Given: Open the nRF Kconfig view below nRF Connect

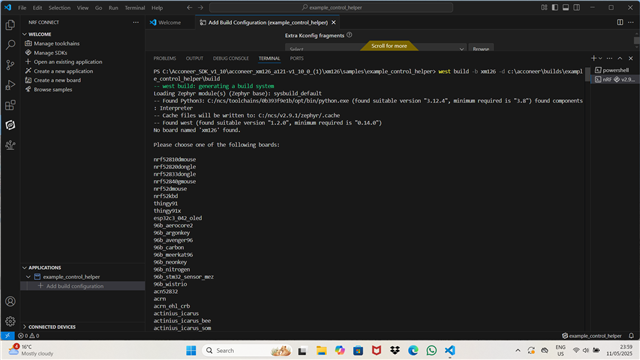Looking at the screenshot, I should [10, 145].
